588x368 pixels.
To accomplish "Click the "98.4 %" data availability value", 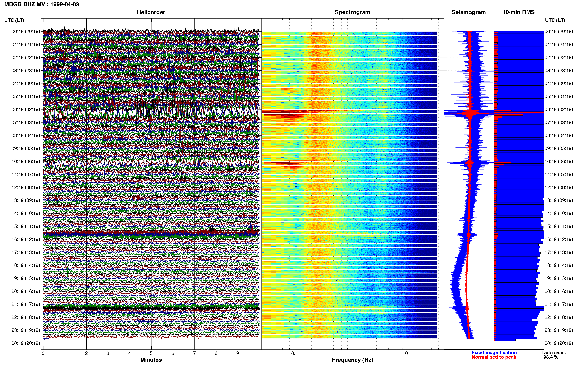I will [551, 357].
